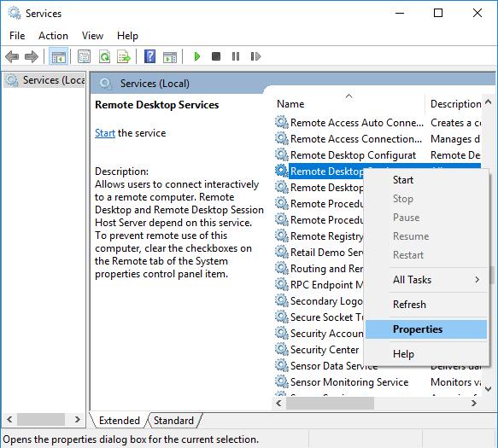
Task: Click the Restart Service toolbar icon
Action: click(255, 56)
